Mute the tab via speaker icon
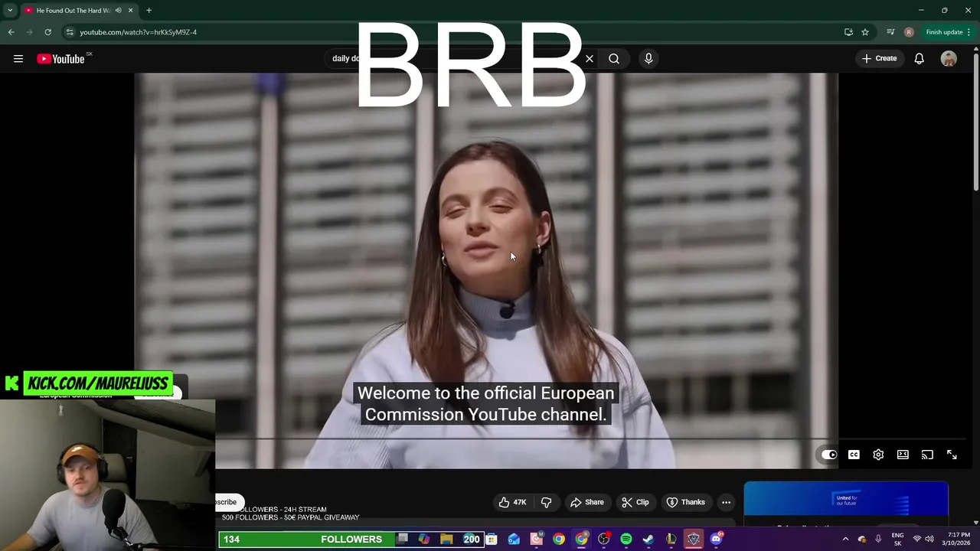 coord(118,10)
